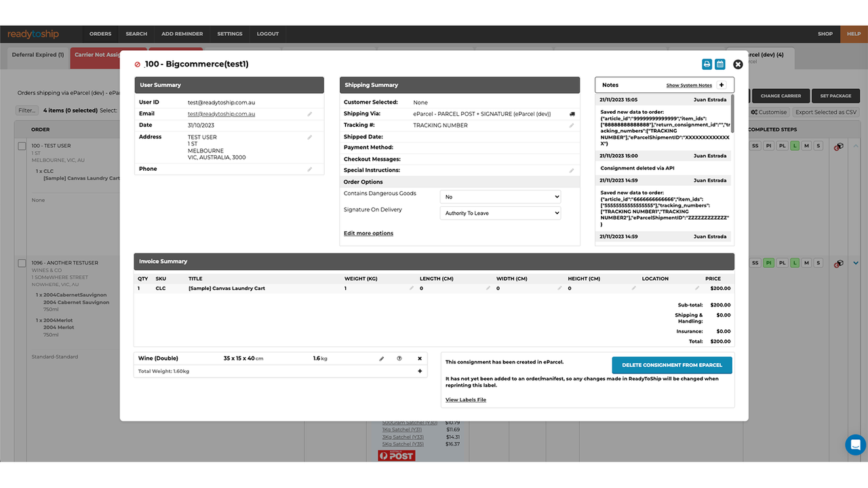Open the ORDERS menu
Screen dimensions: 868x488
(x=100, y=34)
